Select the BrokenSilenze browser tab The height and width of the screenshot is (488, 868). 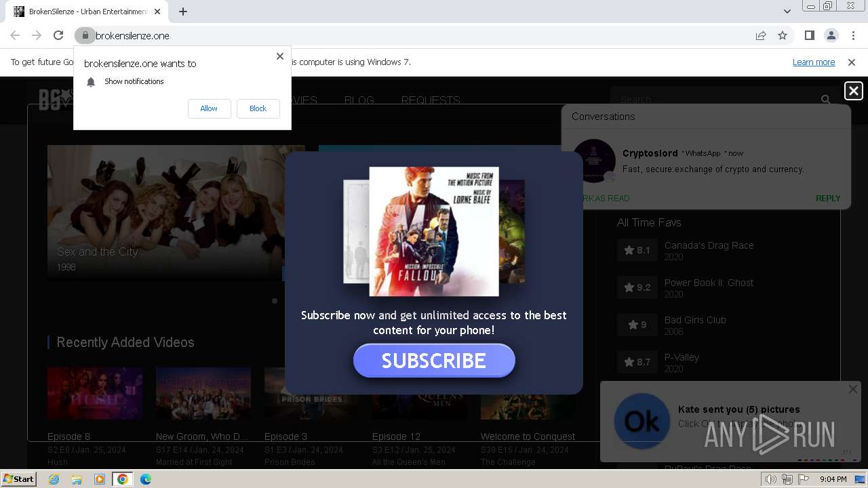[x=87, y=12]
